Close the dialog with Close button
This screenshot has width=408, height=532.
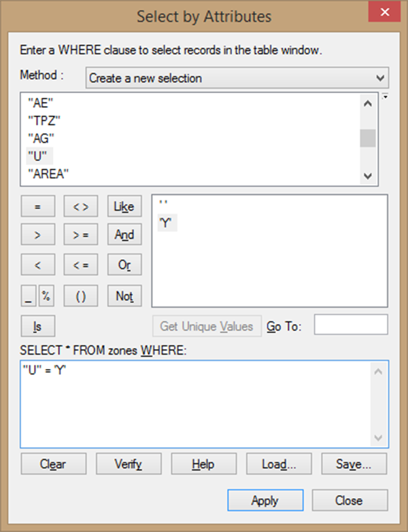(350, 500)
